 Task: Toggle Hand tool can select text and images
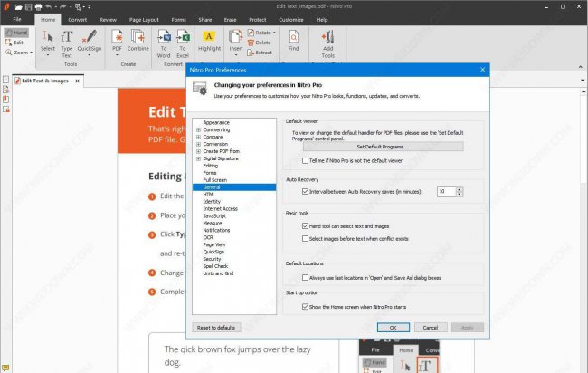click(305, 226)
